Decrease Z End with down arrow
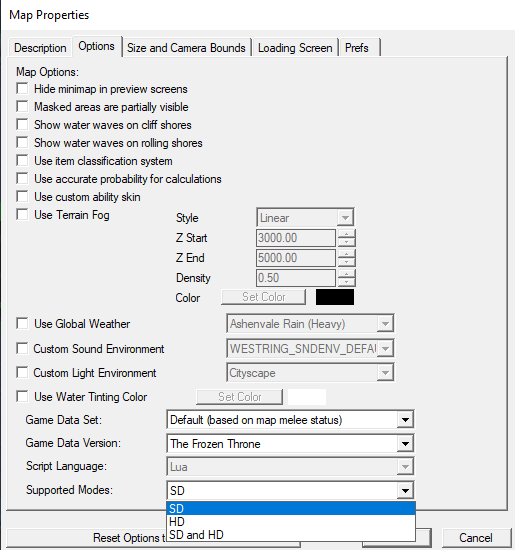The height and width of the screenshot is (550, 515). click(x=347, y=262)
